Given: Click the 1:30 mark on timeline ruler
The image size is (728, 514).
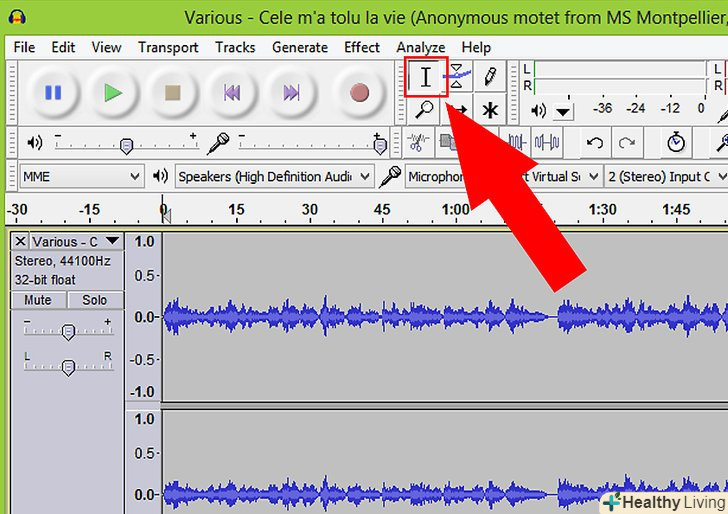Looking at the screenshot, I should (x=603, y=209).
